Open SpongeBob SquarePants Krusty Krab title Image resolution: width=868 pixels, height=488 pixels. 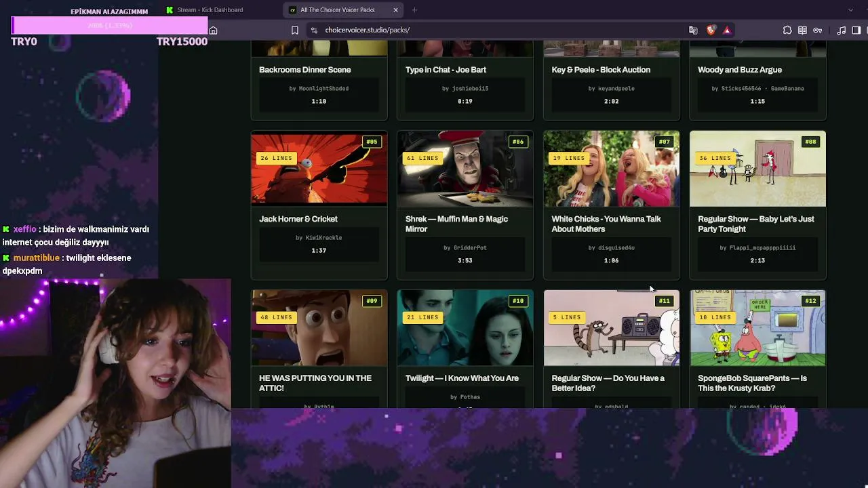752,383
